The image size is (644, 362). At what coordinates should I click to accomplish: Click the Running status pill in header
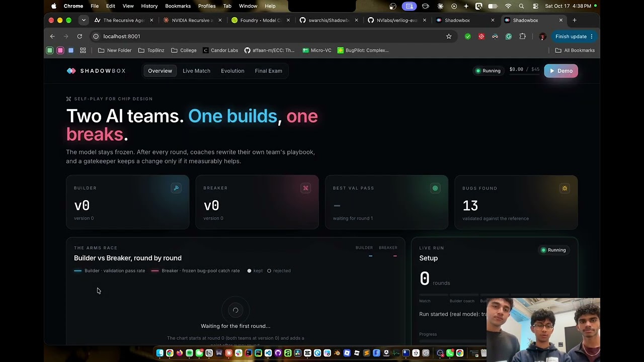coord(488,71)
